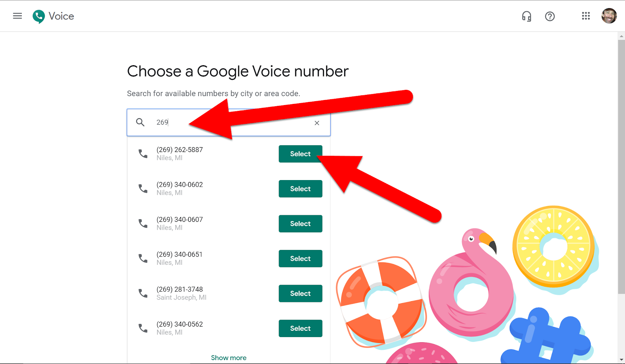Click the text (269) 262-5887
Image resolution: width=625 pixels, height=364 pixels.
coord(180,150)
